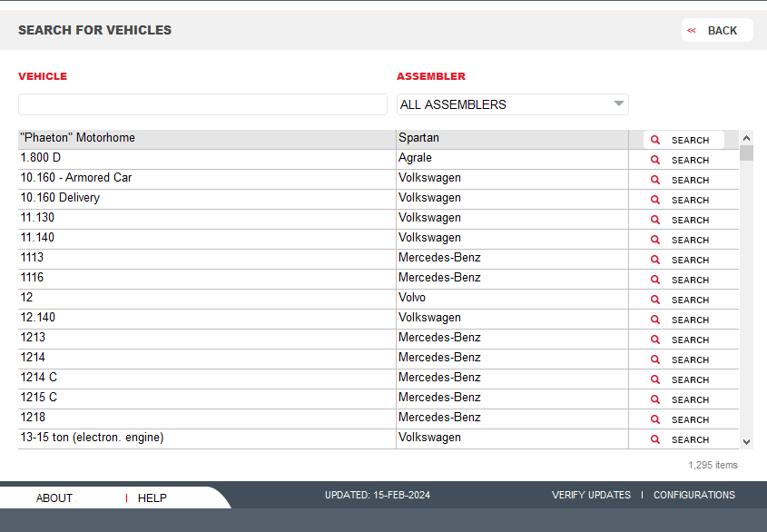This screenshot has height=532, width=767.
Task: Click search magnifier for 1215 C row
Action: [x=655, y=399]
